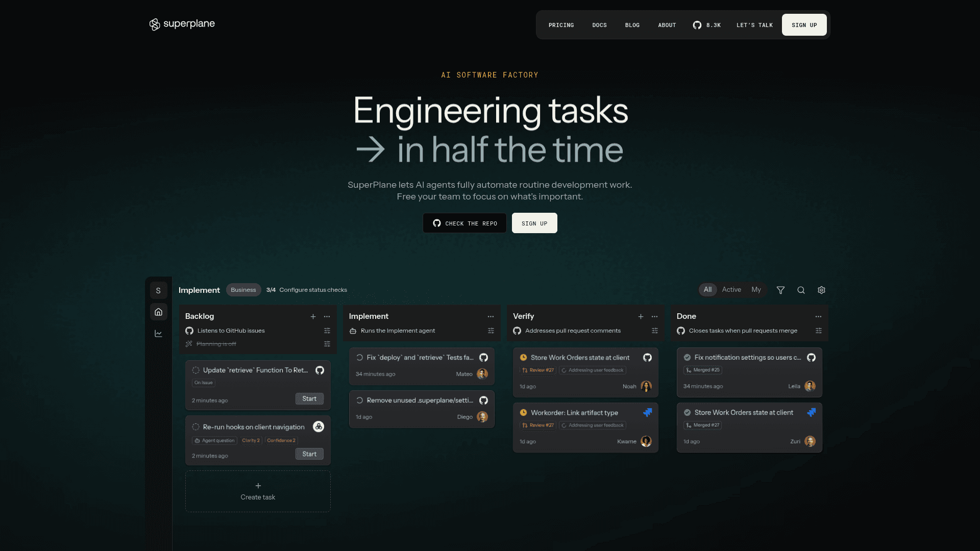Open the Implement column three-dot menu
980x551 pixels.
(x=491, y=316)
